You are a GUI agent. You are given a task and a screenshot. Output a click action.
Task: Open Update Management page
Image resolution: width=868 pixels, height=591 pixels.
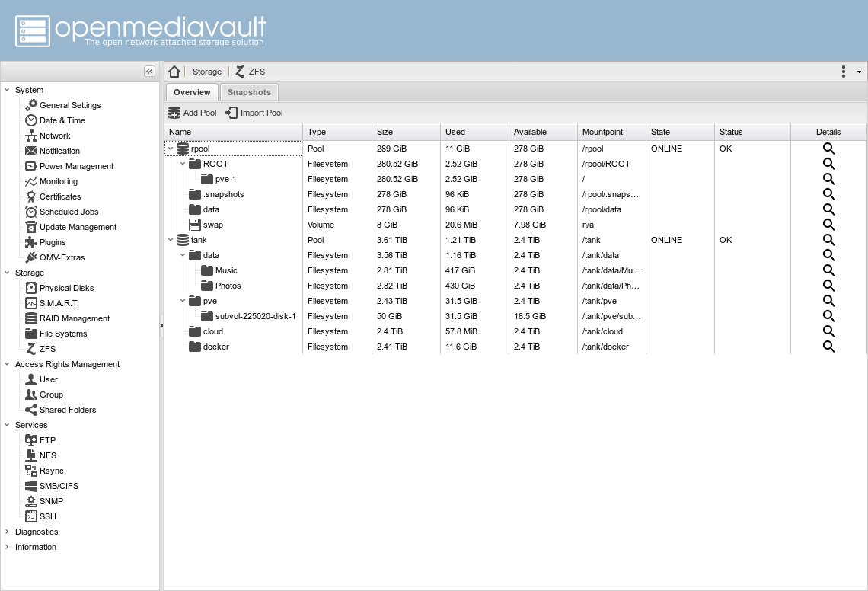coord(78,227)
